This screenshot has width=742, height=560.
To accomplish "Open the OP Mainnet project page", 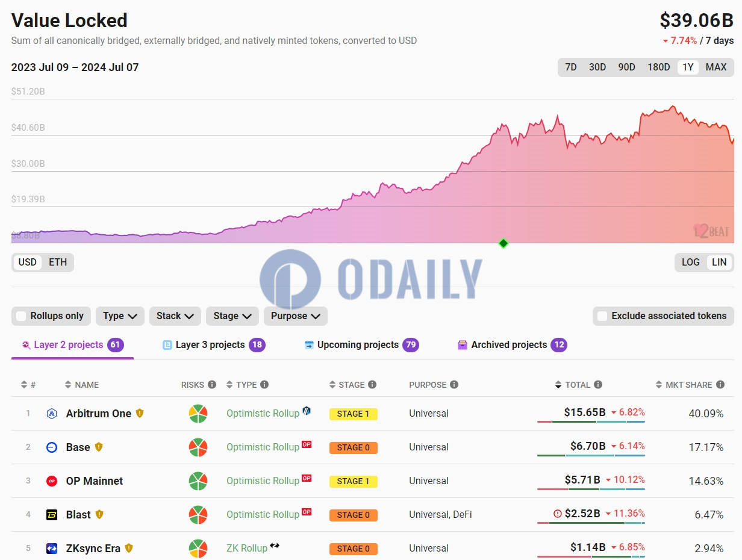I will click(x=95, y=481).
